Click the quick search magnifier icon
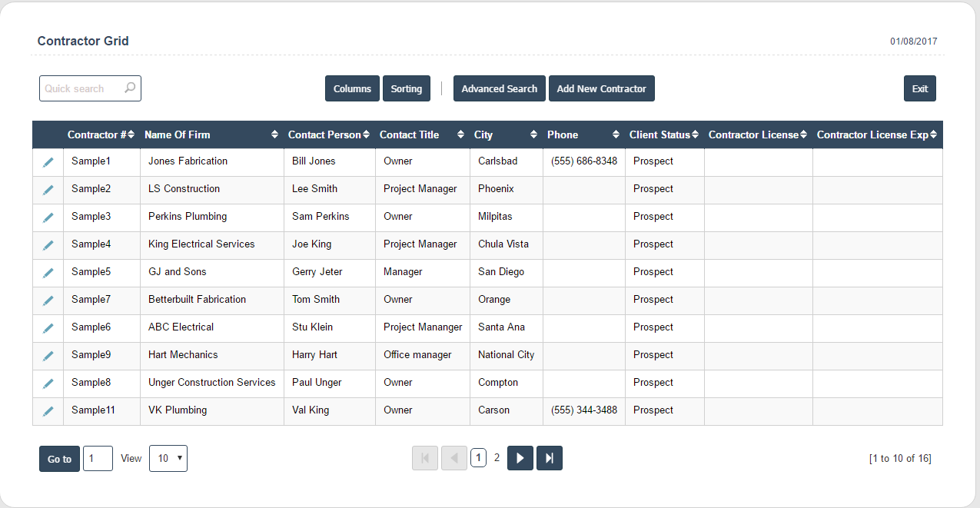The image size is (980, 508). [x=130, y=88]
